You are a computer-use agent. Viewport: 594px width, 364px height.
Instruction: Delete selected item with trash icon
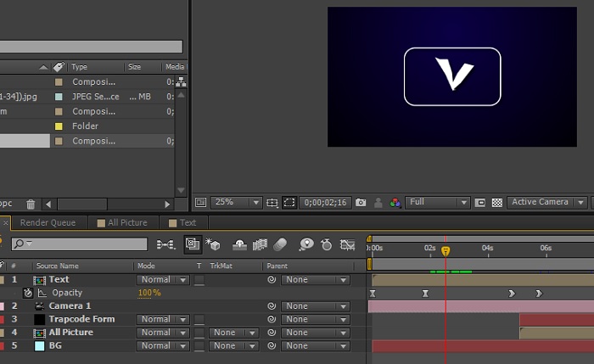click(x=31, y=204)
